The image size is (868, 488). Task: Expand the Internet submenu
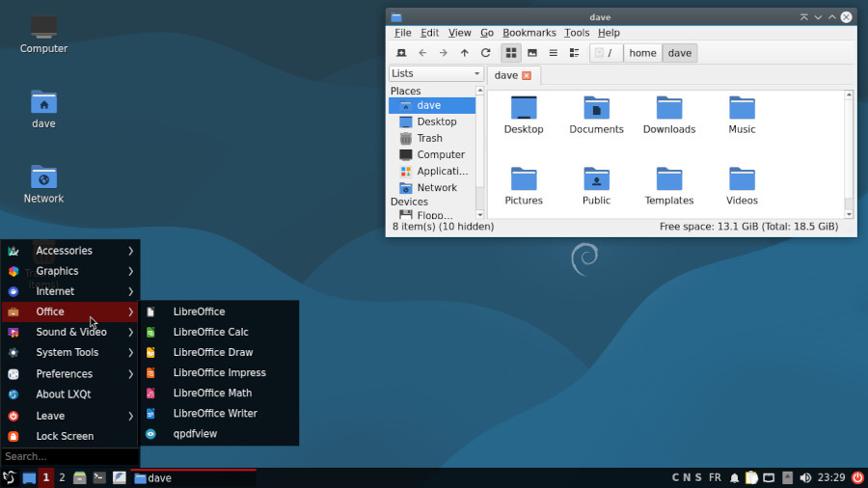[70, 291]
